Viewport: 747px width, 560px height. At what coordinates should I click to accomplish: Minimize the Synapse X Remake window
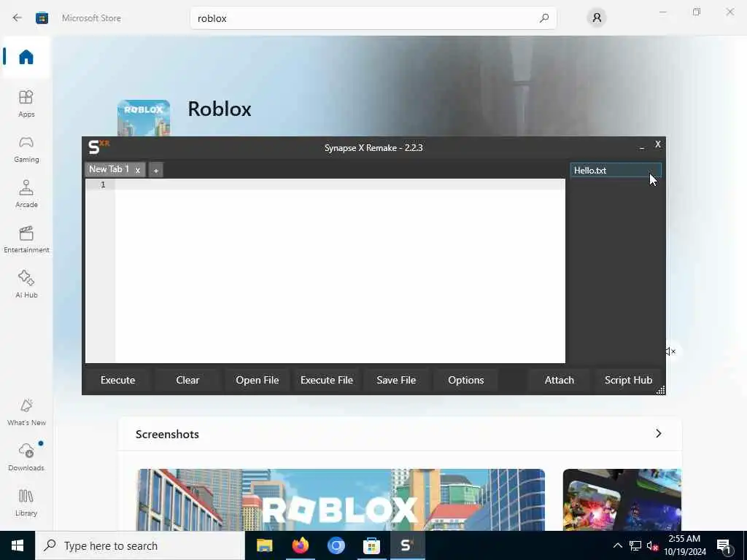click(x=642, y=147)
